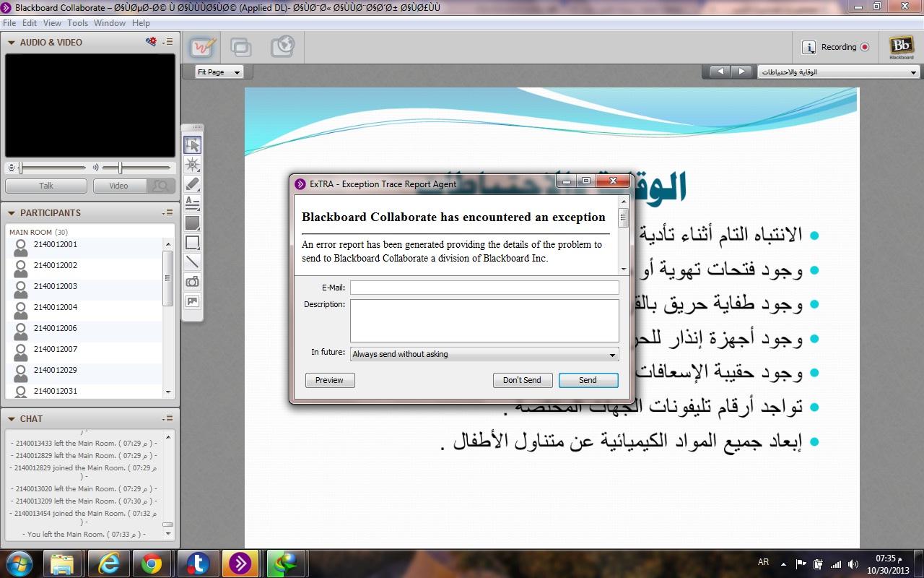Toggle the Talk microphone button
Image resolution: width=924 pixels, height=578 pixels.
click(x=46, y=186)
